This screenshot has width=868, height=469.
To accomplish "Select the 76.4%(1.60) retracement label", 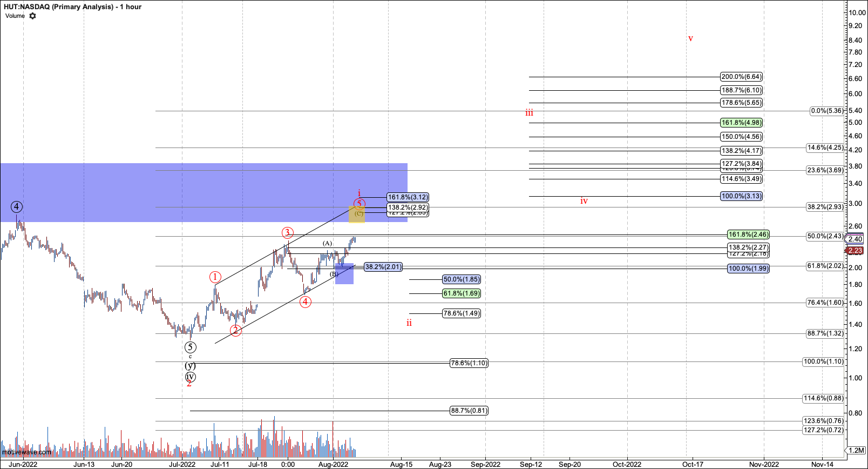I will pyautogui.click(x=825, y=303).
